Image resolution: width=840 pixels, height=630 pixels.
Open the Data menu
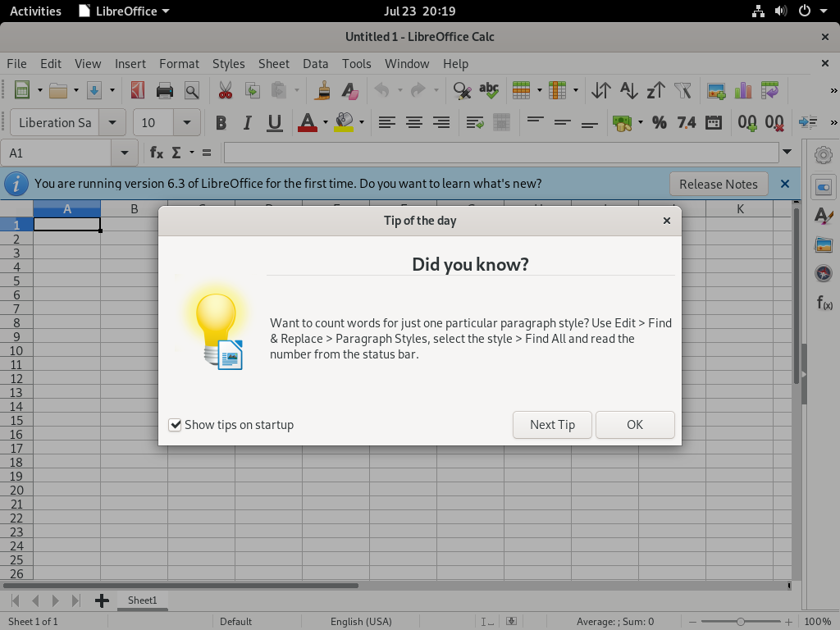316,64
